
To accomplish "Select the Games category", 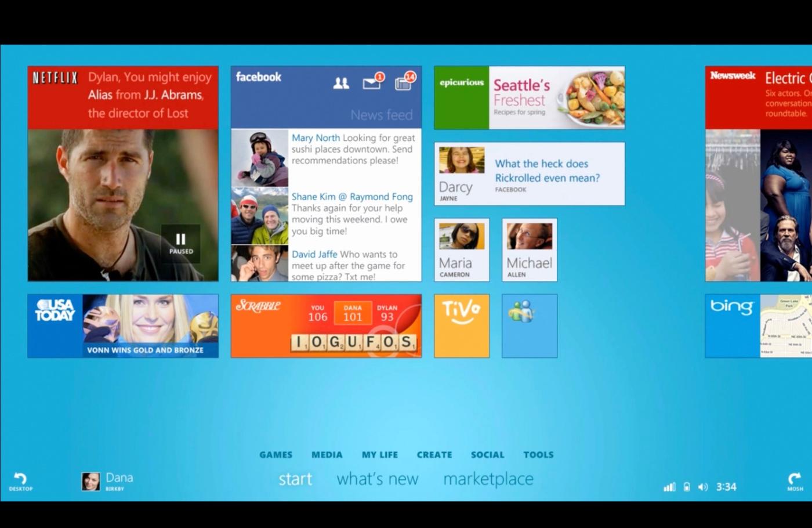I will click(x=276, y=455).
